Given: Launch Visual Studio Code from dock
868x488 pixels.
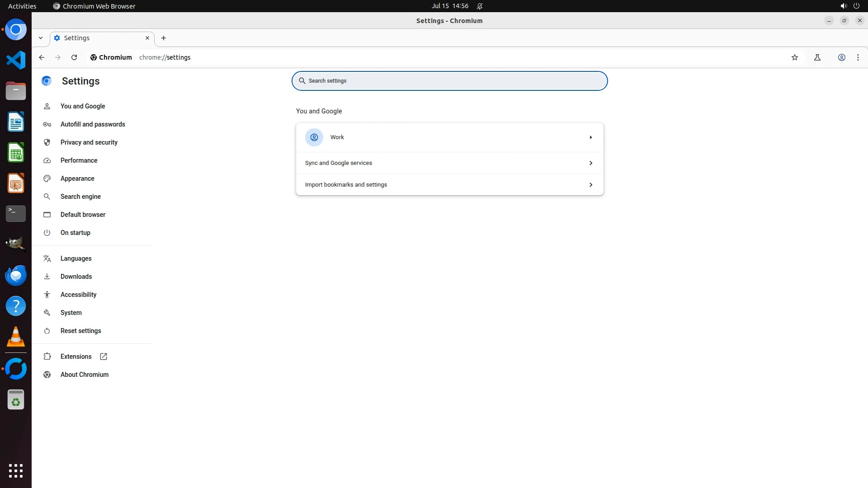Looking at the screenshot, I should pos(16,60).
